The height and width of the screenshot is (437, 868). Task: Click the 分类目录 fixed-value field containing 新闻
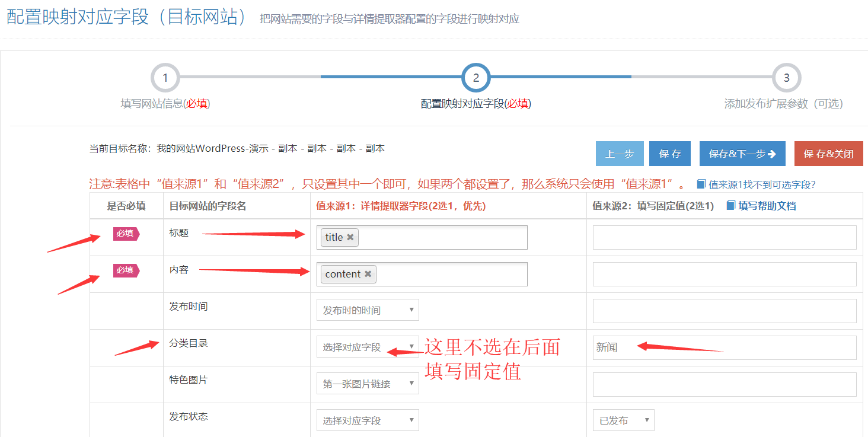point(725,347)
